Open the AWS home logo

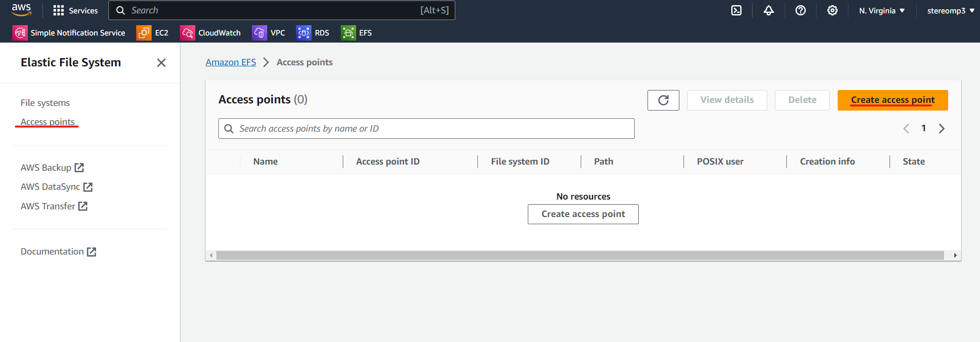coord(21,10)
